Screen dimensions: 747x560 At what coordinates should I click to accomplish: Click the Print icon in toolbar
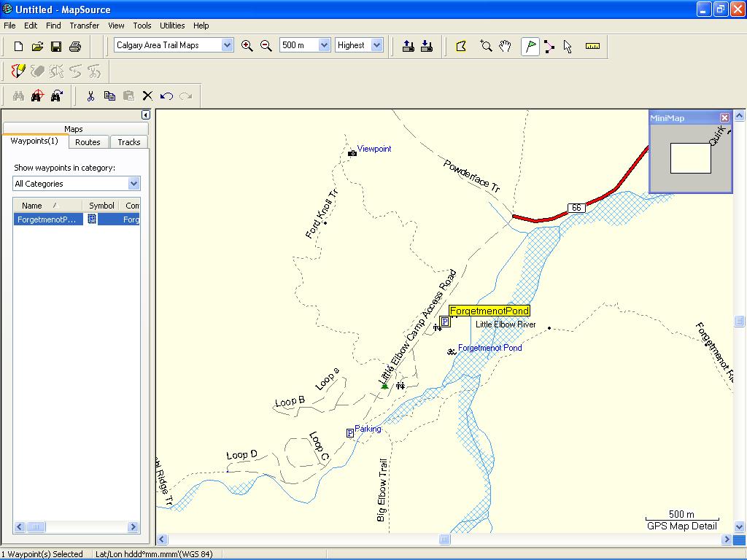(74, 46)
